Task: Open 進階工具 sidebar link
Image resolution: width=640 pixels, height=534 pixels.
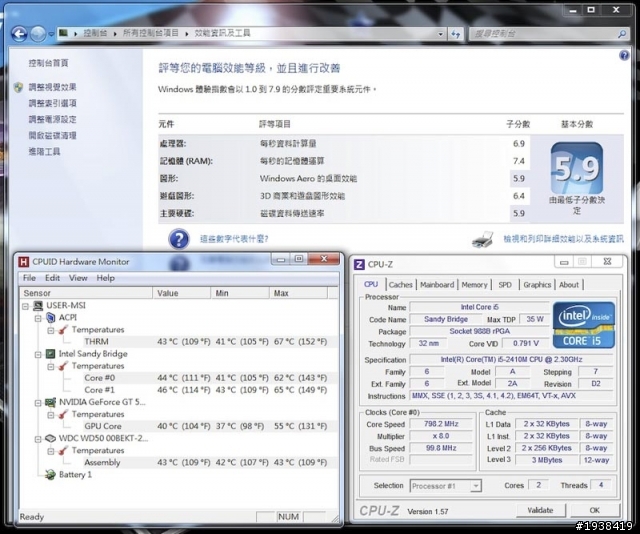Action: [x=44, y=151]
